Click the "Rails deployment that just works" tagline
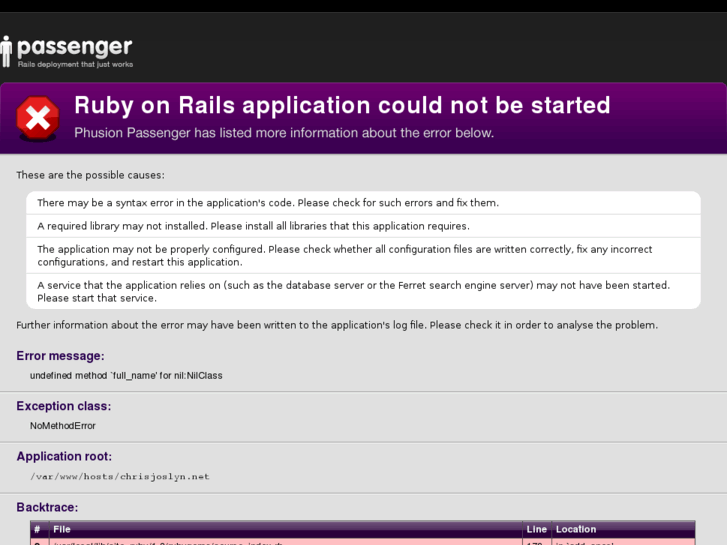This screenshot has height=545, width=727. [x=75, y=64]
